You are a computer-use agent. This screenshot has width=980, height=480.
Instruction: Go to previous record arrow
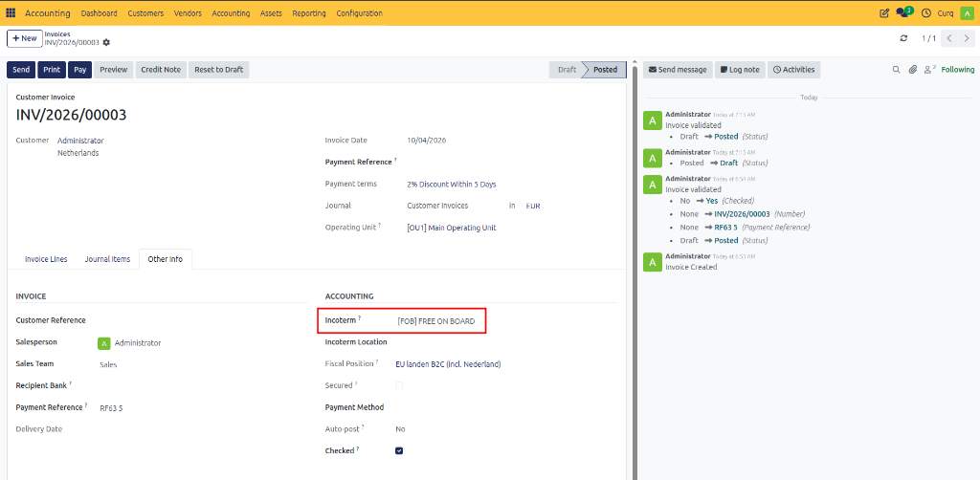pos(949,38)
